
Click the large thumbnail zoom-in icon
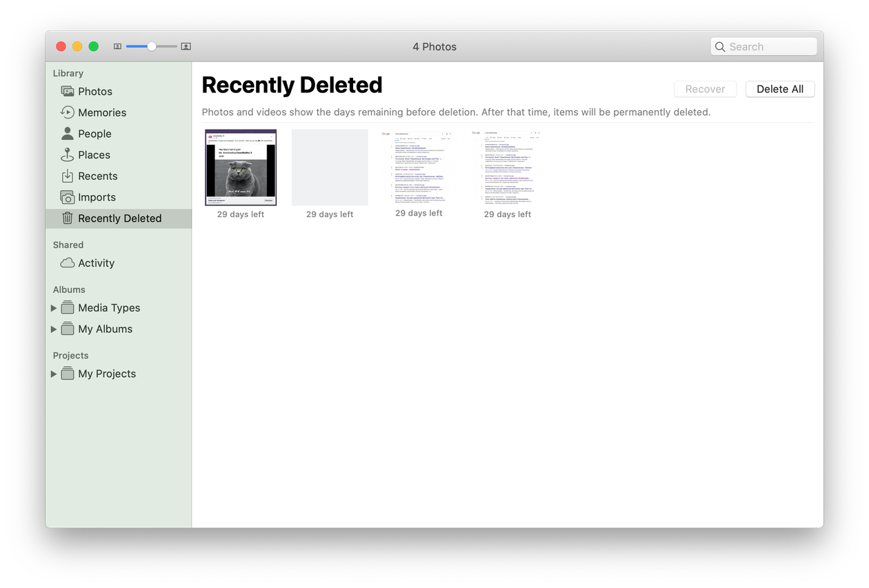186,46
